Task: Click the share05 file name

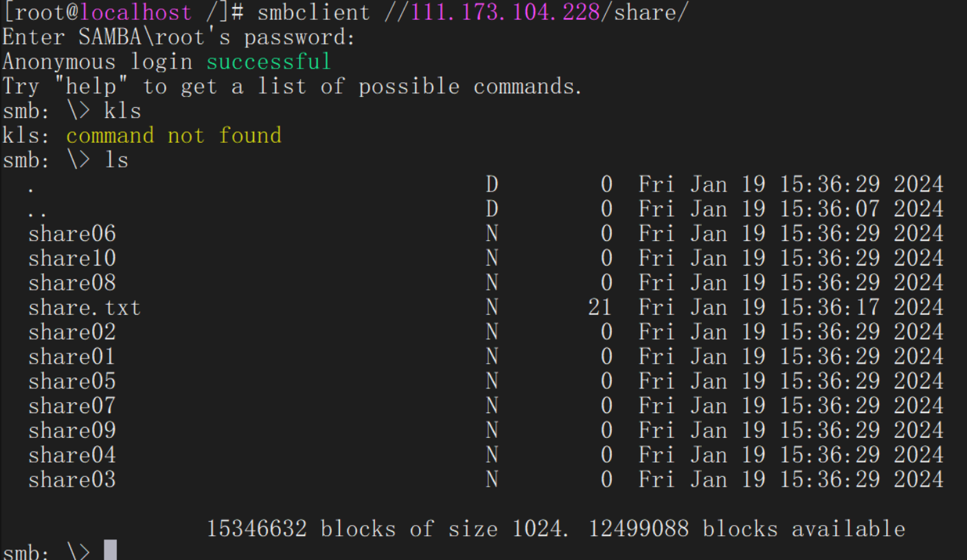Action: (x=71, y=382)
